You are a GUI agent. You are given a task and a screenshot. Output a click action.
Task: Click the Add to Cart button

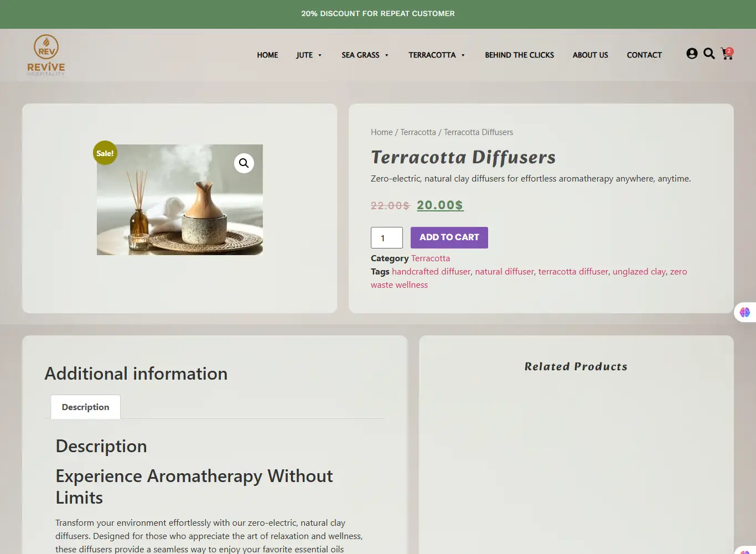pyautogui.click(x=449, y=237)
